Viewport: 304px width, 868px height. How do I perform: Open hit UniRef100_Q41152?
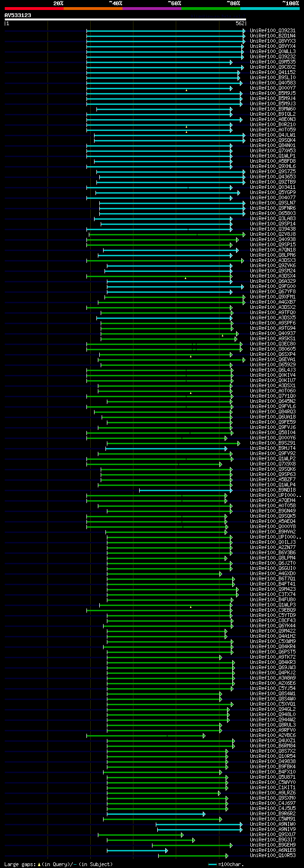273,73
